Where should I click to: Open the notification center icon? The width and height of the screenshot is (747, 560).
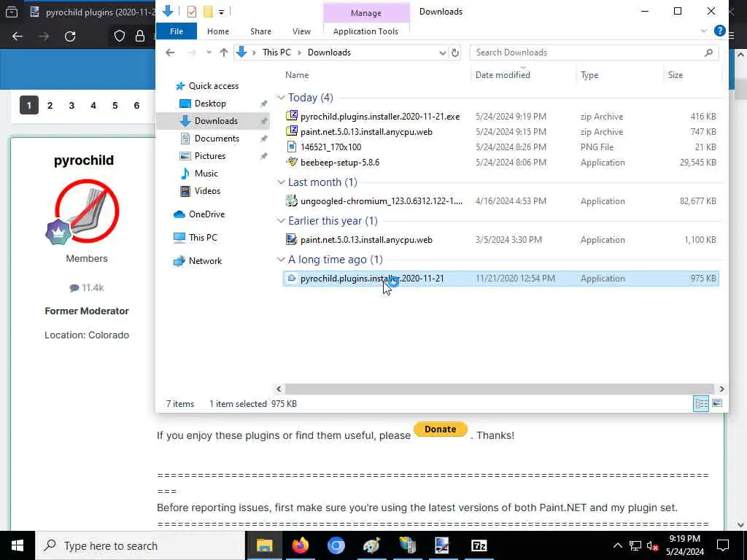[x=723, y=545]
